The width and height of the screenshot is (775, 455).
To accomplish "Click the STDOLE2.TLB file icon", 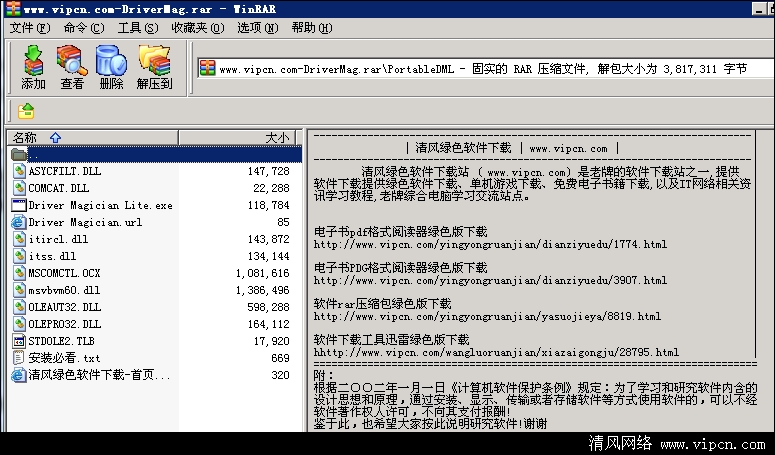I will click(19, 341).
